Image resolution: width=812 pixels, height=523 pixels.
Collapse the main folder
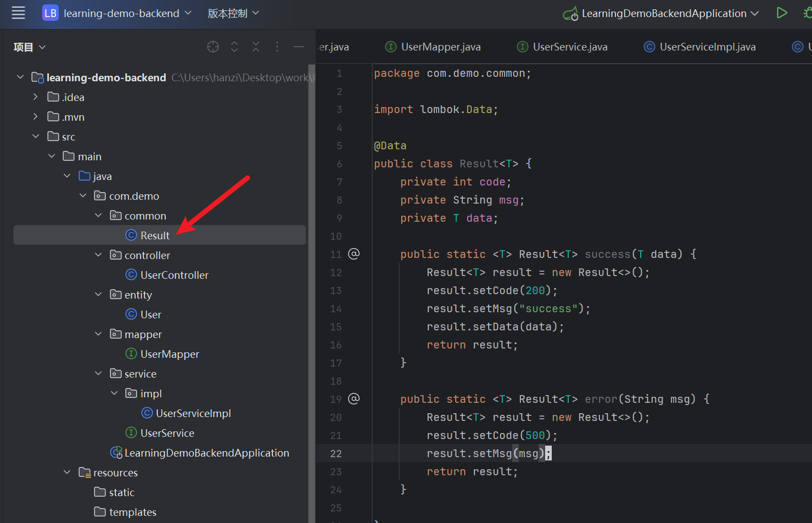(x=52, y=156)
